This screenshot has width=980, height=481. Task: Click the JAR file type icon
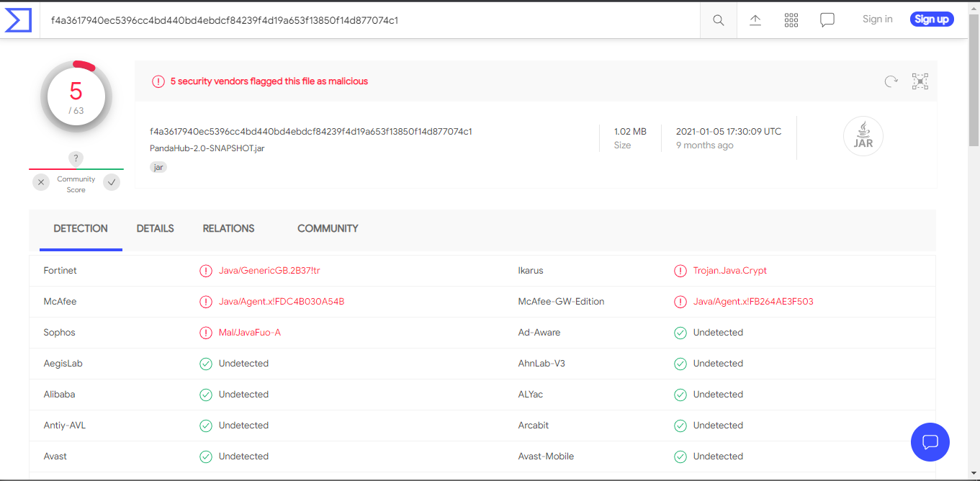point(863,137)
